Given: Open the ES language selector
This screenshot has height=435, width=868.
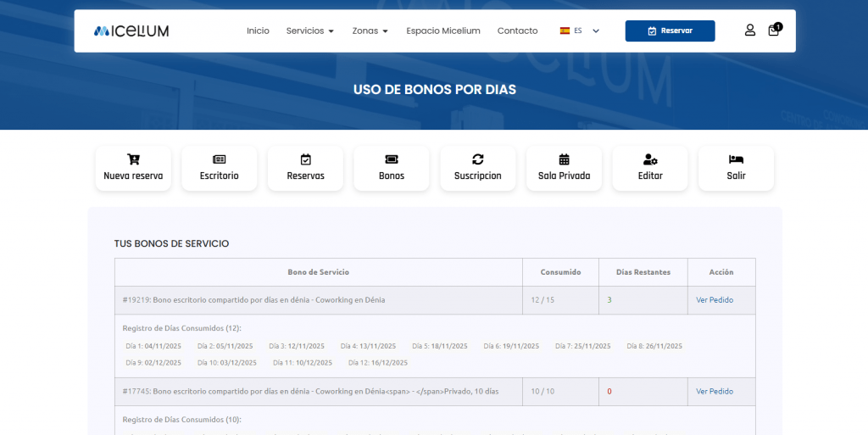Looking at the screenshot, I should [579, 31].
